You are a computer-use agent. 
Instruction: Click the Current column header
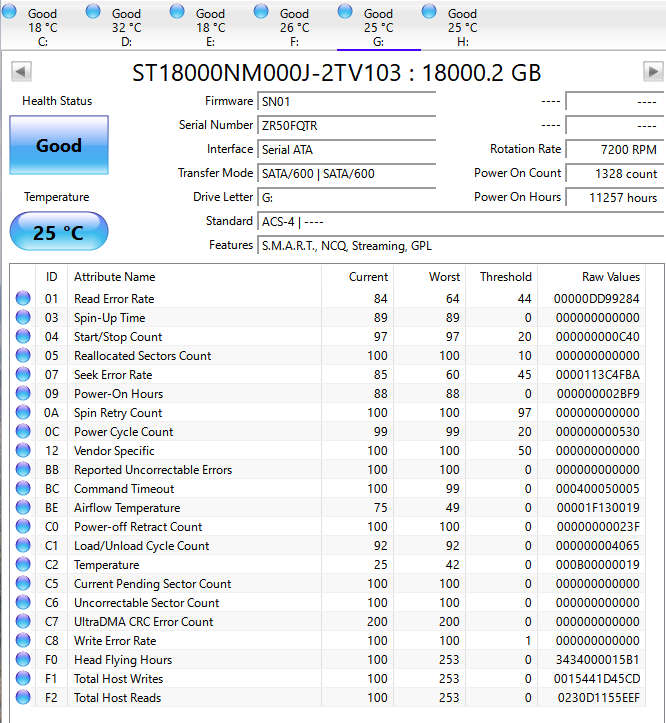(x=357, y=277)
